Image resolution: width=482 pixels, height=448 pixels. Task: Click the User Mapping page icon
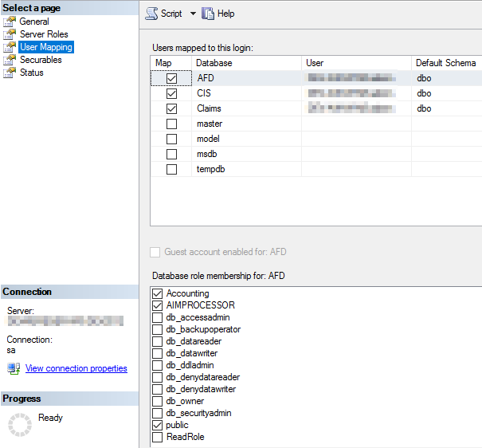coord(10,47)
